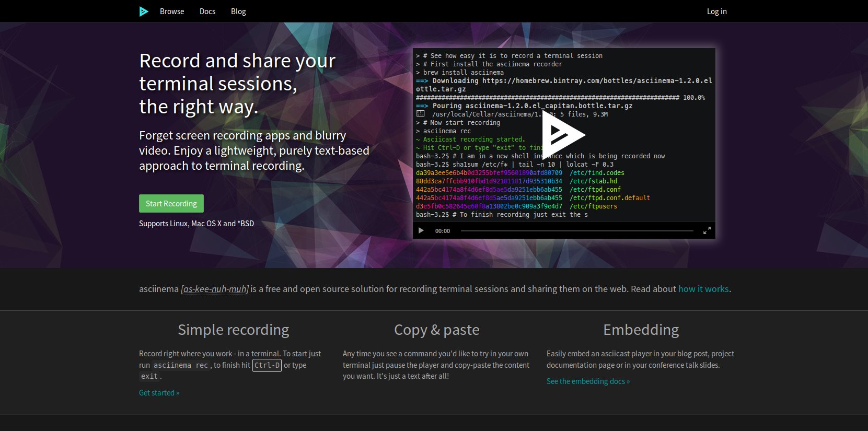Image resolution: width=868 pixels, height=431 pixels.
Task: Go to the Blog
Action: pyautogui.click(x=238, y=11)
